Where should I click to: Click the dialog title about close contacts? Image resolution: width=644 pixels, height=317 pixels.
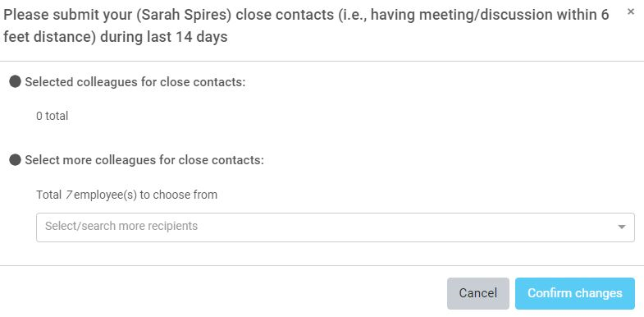pos(306,26)
